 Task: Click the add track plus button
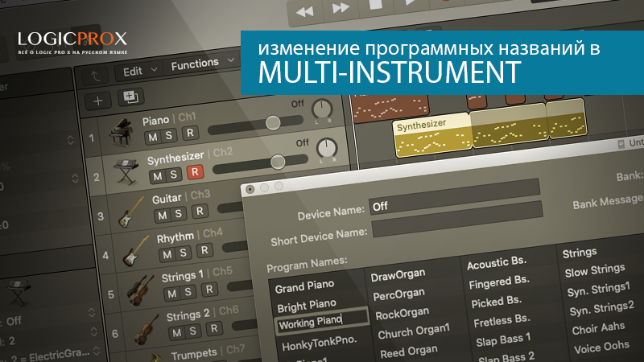(98, 101)
